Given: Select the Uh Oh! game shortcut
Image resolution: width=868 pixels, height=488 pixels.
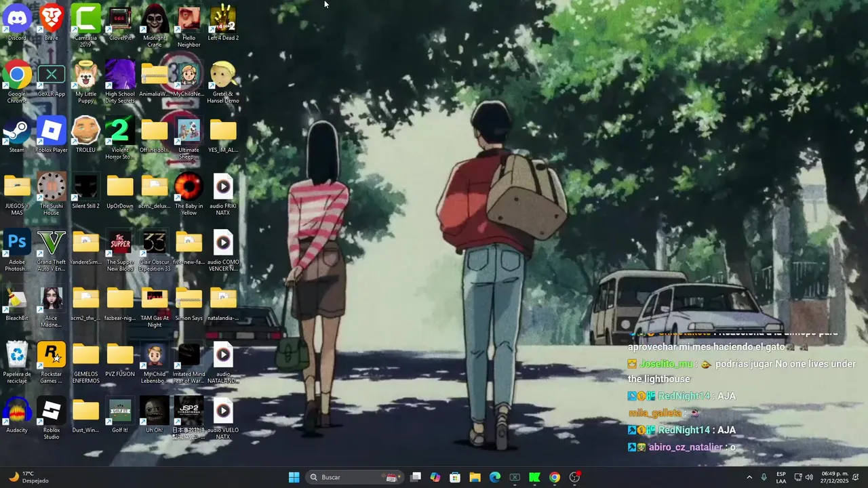Looking at the screenshot, I should tap(155, 415).
